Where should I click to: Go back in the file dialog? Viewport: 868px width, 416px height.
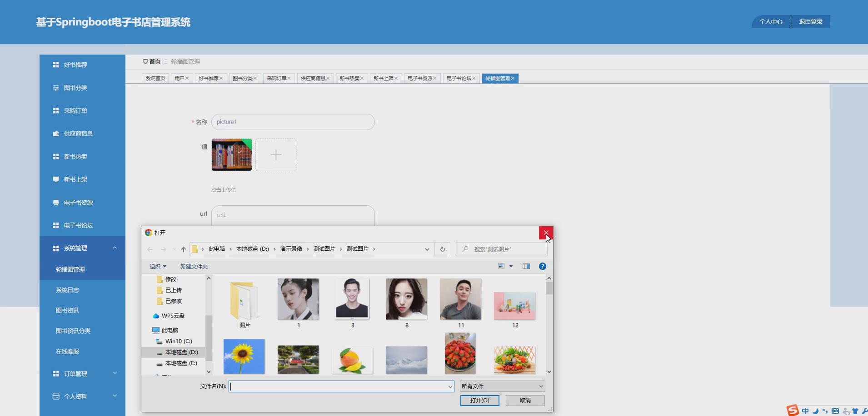point(150,249)
